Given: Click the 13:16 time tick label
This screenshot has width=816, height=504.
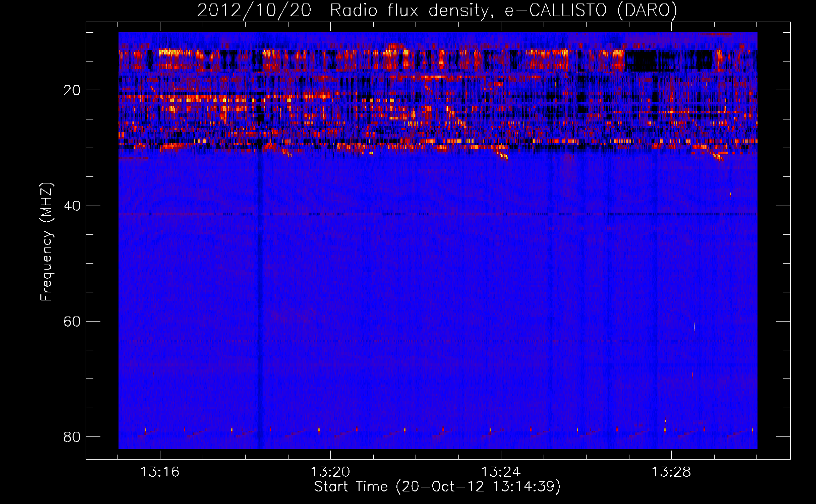Looking at the screenshot, I should pyautogui.click(x=160, y=472).
